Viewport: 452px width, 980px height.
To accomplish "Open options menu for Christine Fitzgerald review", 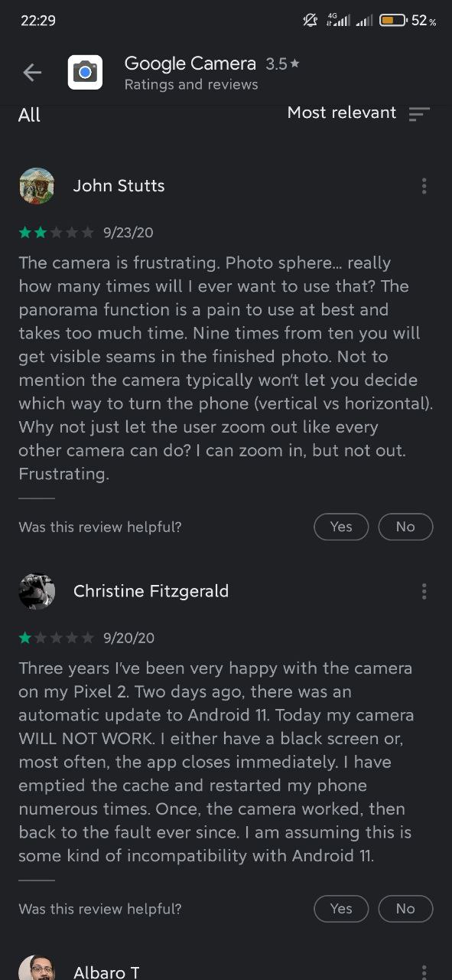I will pyautogui.click(x=424, y=591).
